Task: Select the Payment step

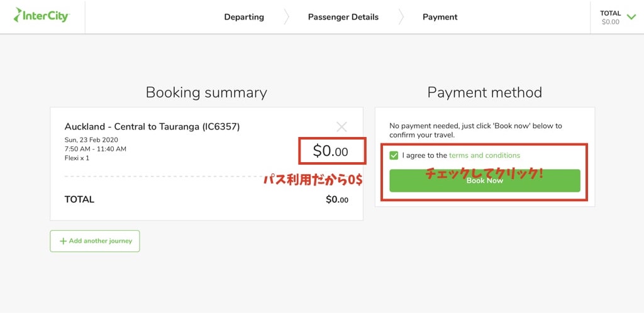Action: point(440,17)
